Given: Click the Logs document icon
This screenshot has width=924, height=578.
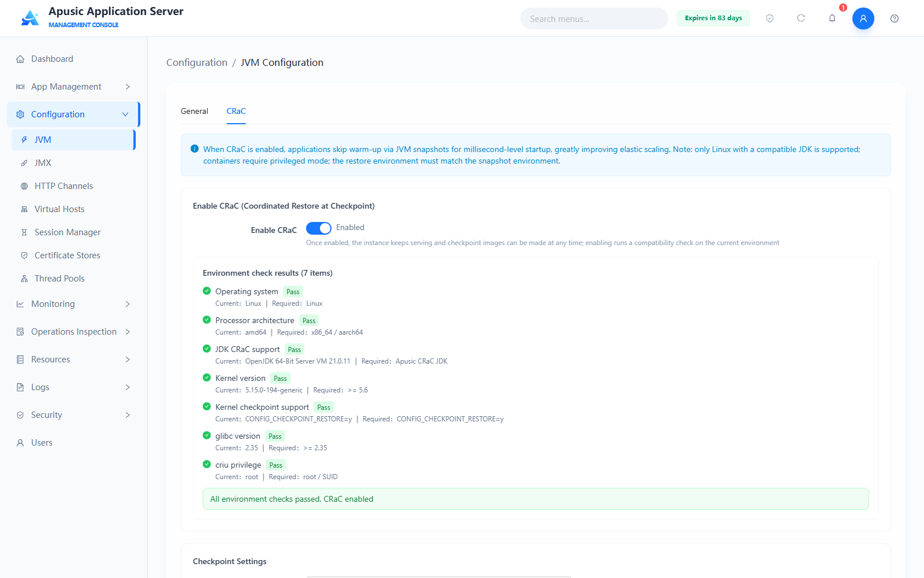Looking at the screenshot, I should pos(20,387).
